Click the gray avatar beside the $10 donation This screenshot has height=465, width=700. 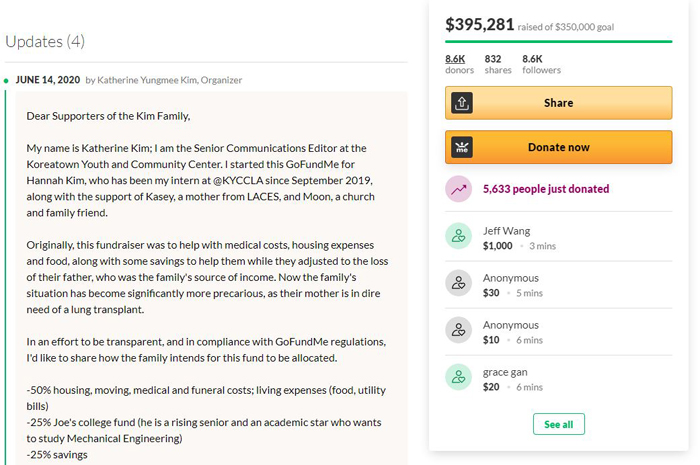(458, 330)
